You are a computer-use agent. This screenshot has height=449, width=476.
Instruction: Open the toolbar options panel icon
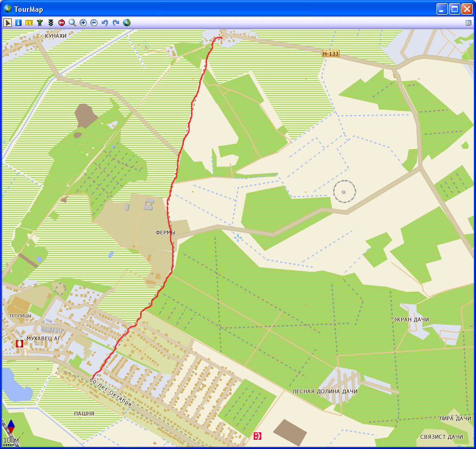click(x=468, y=23)
